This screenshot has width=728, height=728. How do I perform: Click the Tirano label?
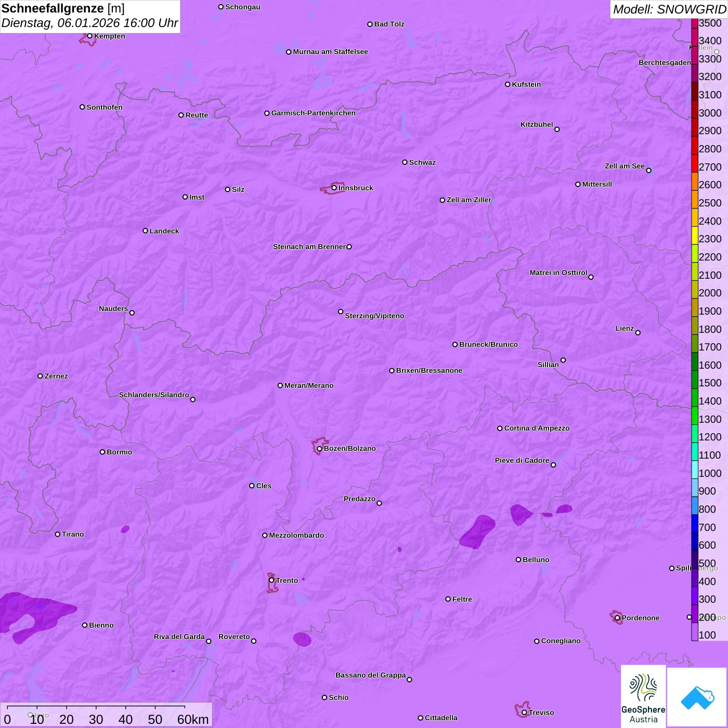tap(73, 534)
